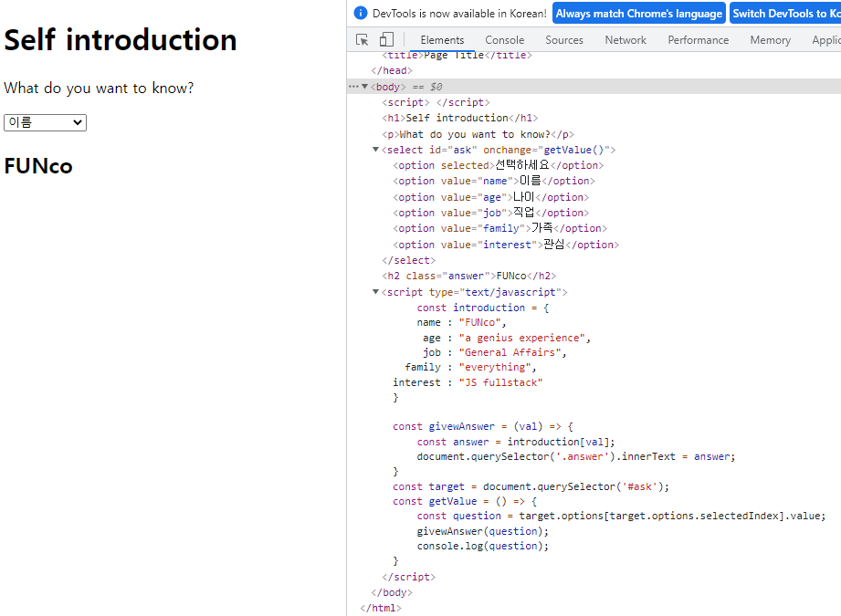Click the 'job : "General Affairs"' line

click(495, 352)
